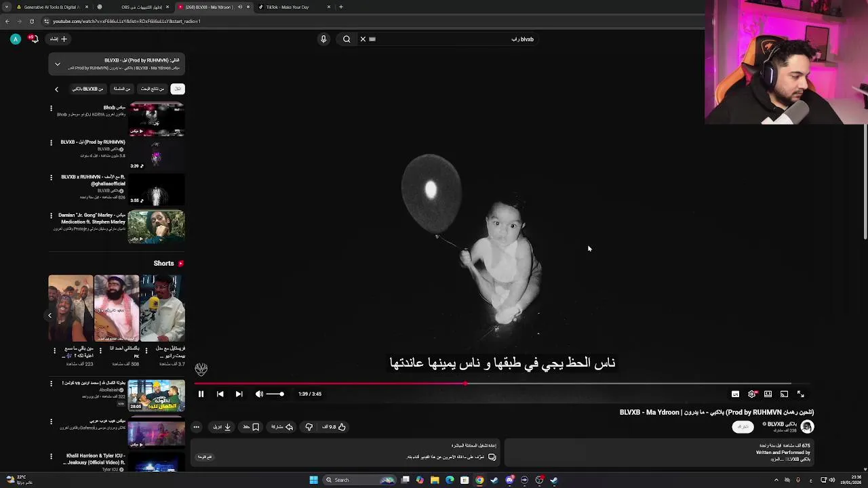Open a new browser tab
The image size is (868, 488).
pyautogui.click(x=340, y=7)
